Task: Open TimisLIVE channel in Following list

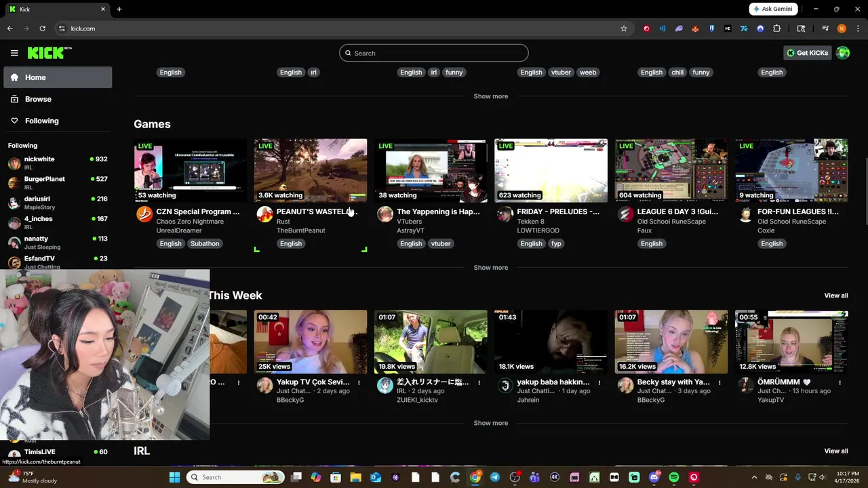Action: (58, 452)
